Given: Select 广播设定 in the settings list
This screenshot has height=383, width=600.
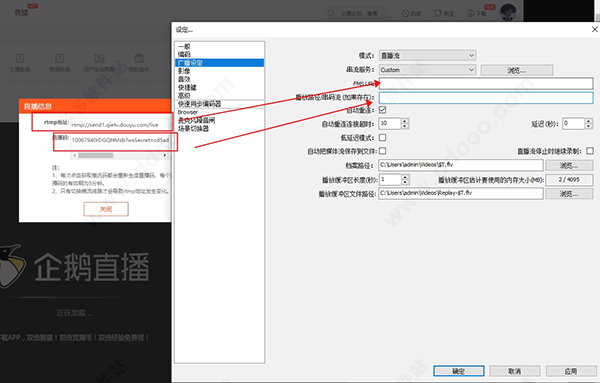Looking at the screenshot, I should tap(219, 63).
